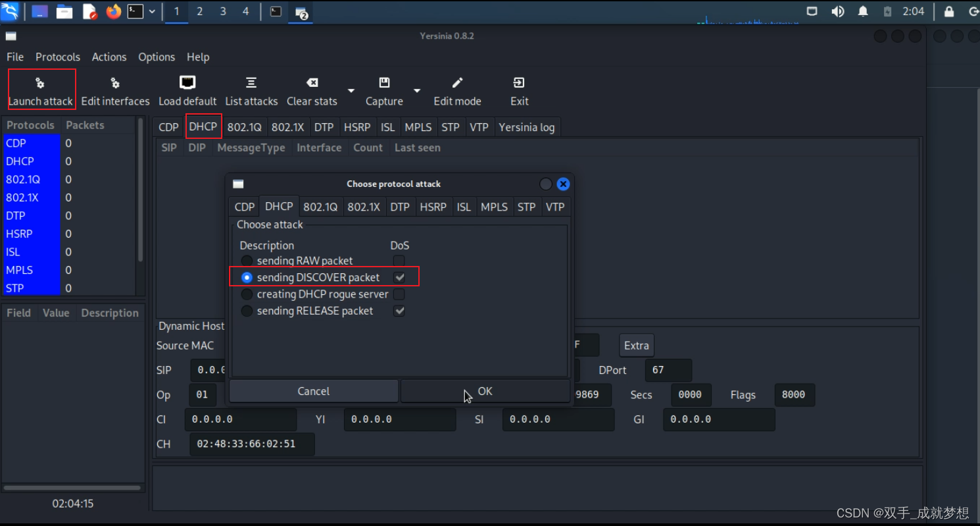The image size is (980, 526).
Task: Click the show desktop icon in panel
Action: pyautogui.click(x=39, y=11)
